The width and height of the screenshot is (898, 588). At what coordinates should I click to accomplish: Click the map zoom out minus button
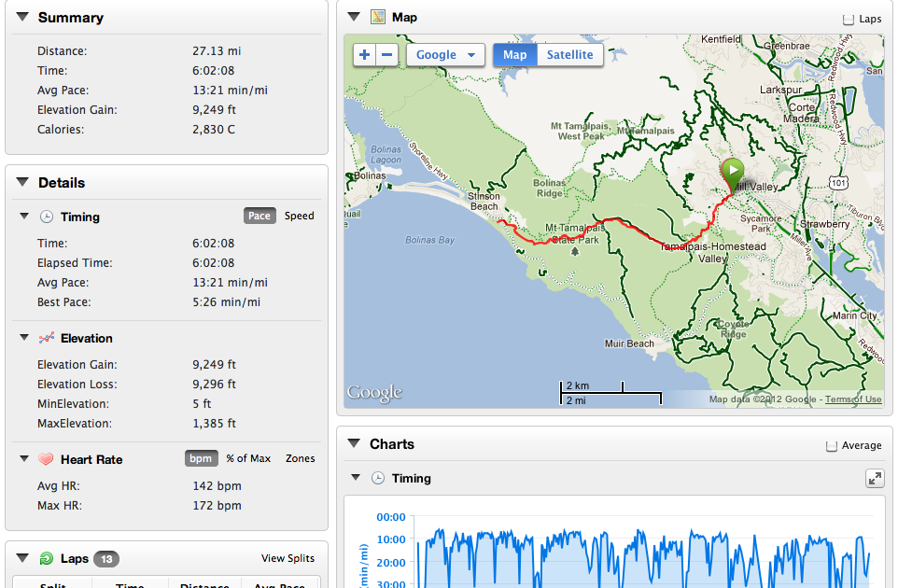pos(387,55)
